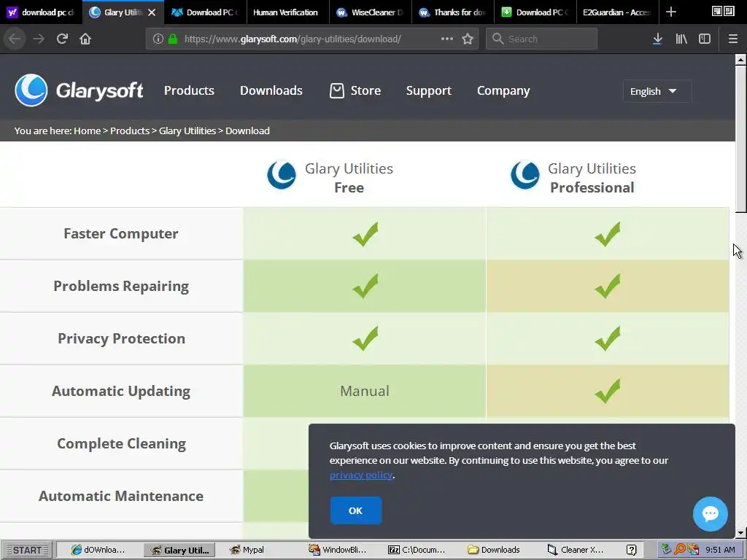The image size is (747, 560).
Task: Follow the Products breadcrumb link
Action: point(130,131)
